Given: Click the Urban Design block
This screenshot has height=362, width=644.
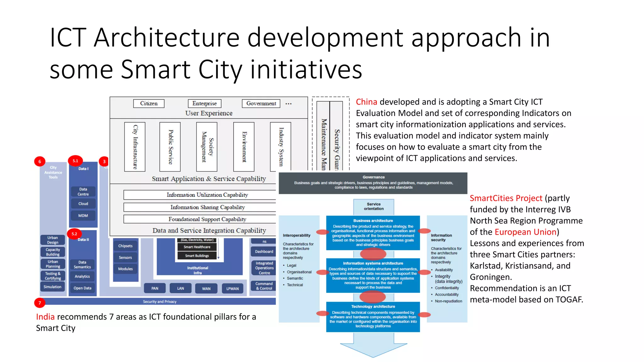Looking at the screenshot, I should tap(53, 240).
